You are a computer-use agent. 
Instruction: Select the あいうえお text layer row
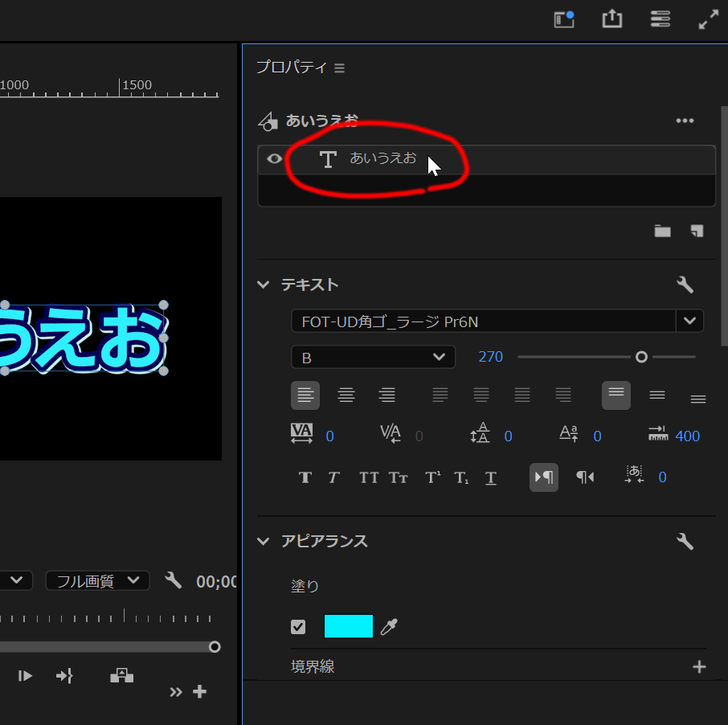click(x=486, y=159)
